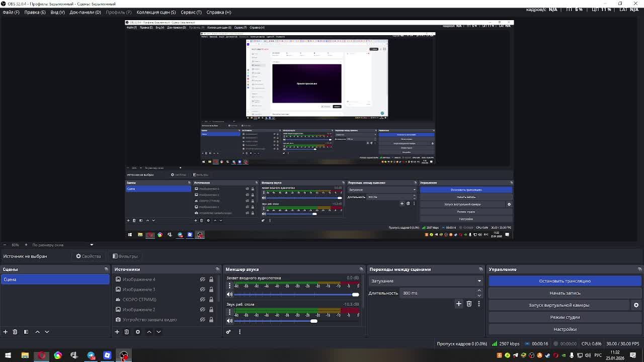Toggle visibility of Устройство захвата видео
644x362 pixels.
click(203, 320)
